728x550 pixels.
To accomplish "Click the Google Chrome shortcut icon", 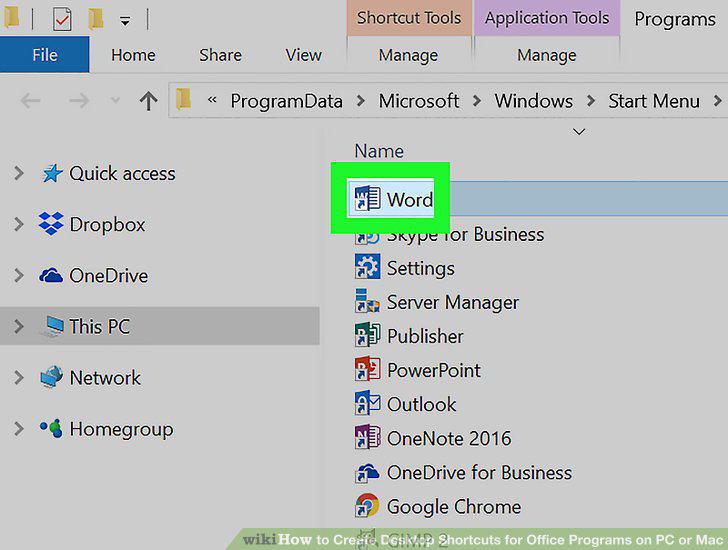I will click(x=368, y=505).
